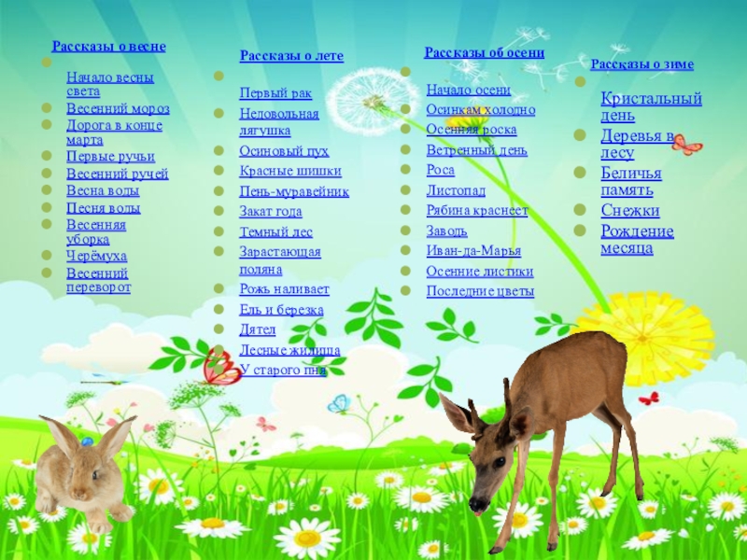Go to the 'Весна воды' story
747x560 pixels.
(x=103, y=191)
